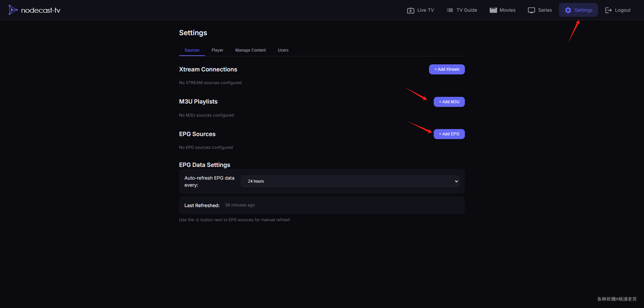The height and width of the screenshot is (308, 644).
Task: Click the dropdown chevron on 24 hours
Action: (x=456, y=181)
